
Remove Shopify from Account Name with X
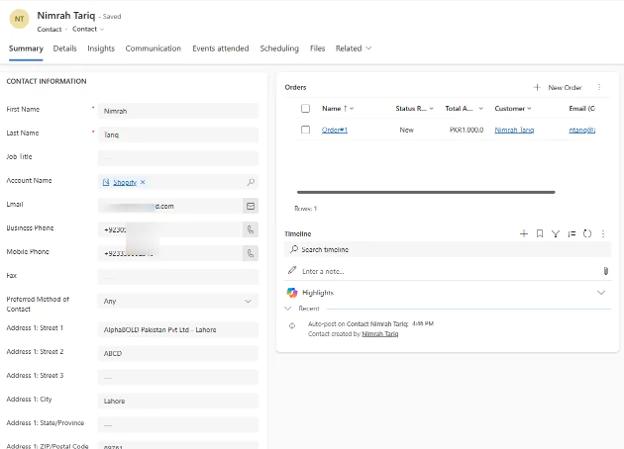coord(143,182)
